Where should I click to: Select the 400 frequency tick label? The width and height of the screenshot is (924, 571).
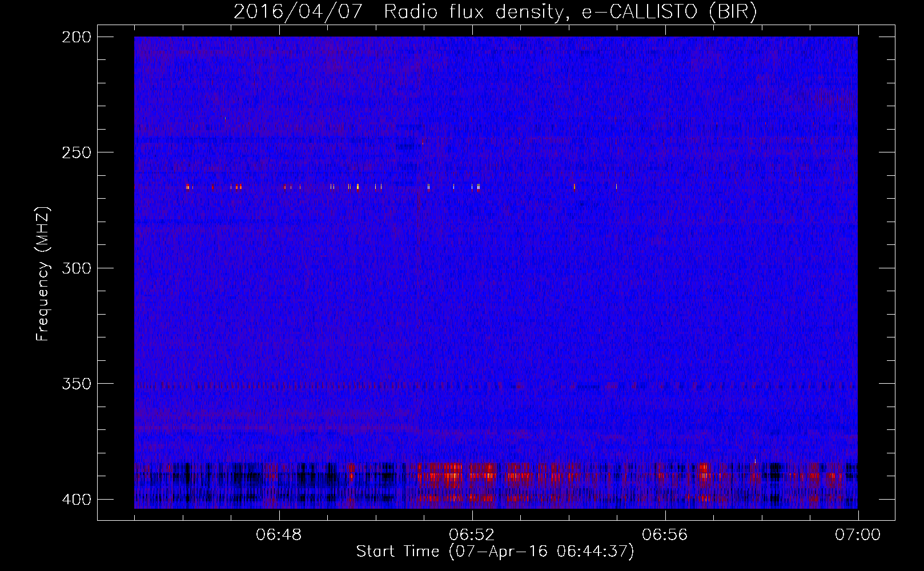pyautogui.click(x=76, y=500)
